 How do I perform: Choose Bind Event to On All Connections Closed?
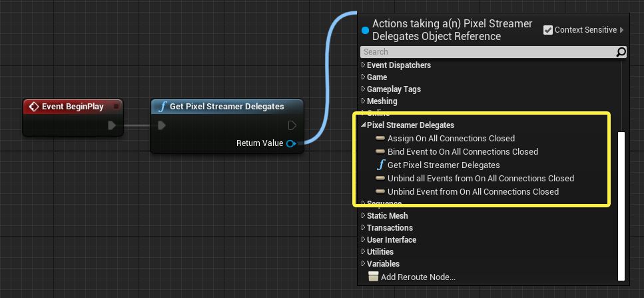(x=462, y=151)
